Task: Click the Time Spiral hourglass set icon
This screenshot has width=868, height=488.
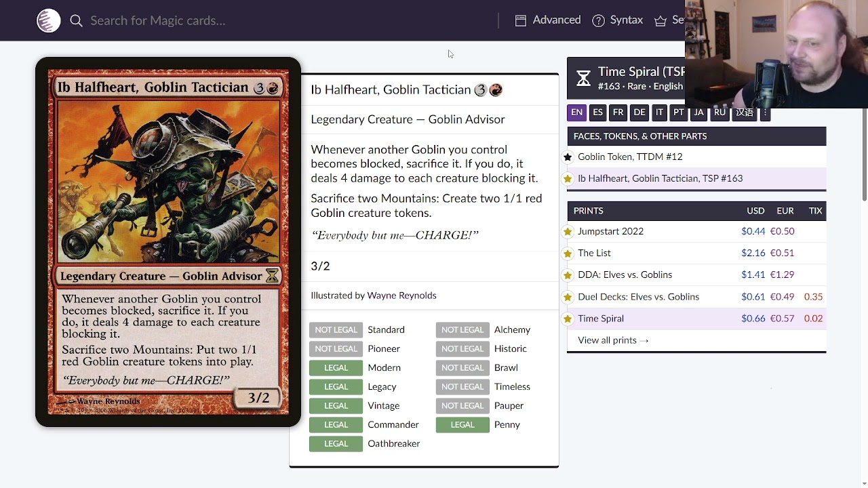Action: (x=583, y=79)
